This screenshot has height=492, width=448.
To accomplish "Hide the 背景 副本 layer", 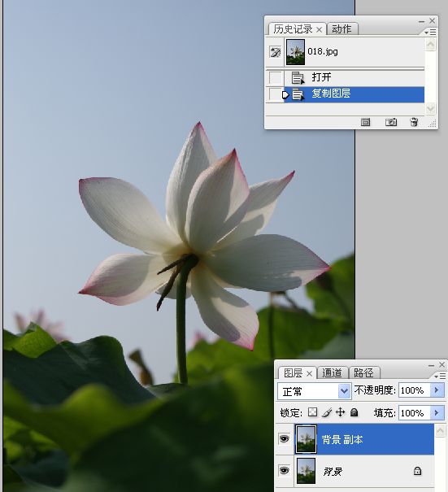I will pos(285,438).
